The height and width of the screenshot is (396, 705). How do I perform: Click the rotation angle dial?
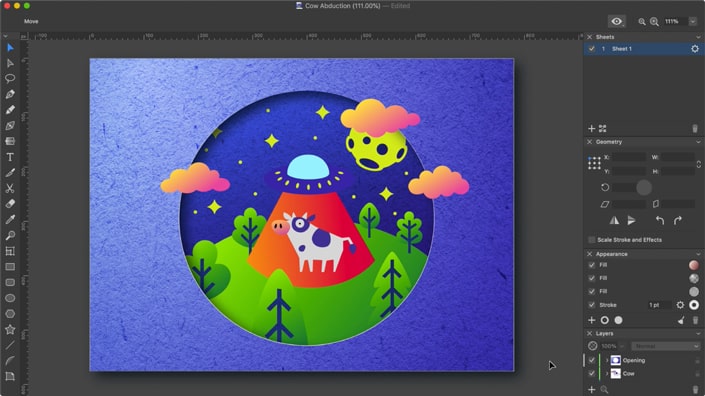[644, 187]
